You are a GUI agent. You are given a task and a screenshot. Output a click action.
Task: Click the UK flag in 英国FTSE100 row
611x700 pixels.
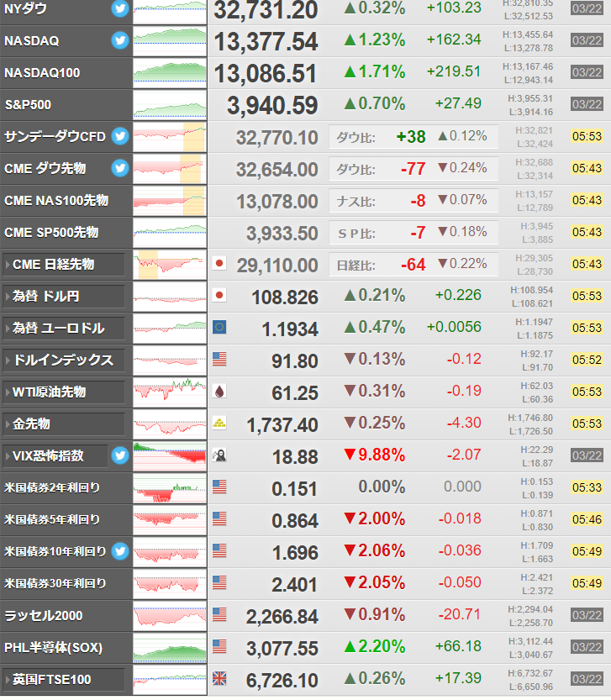(219, 679)
